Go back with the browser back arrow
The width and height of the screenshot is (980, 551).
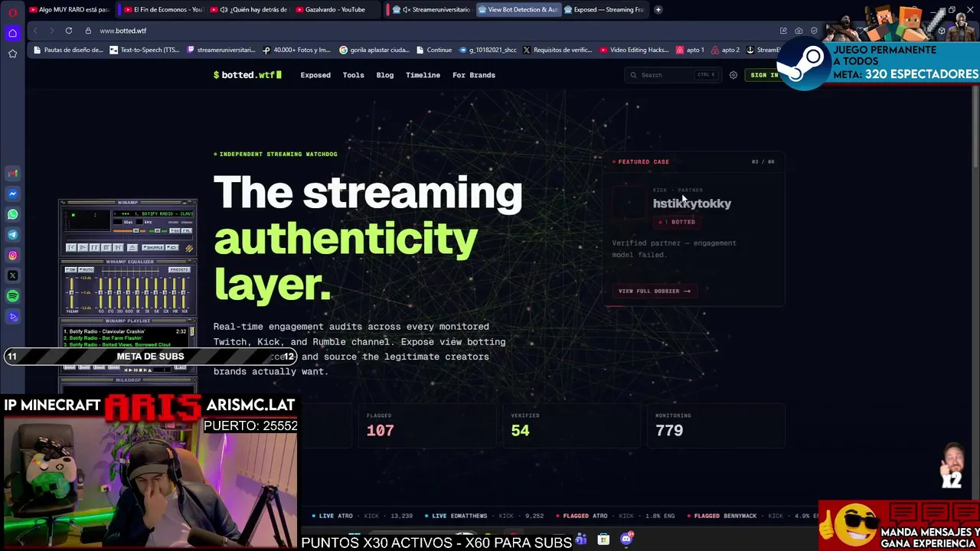tap(34, 31)
